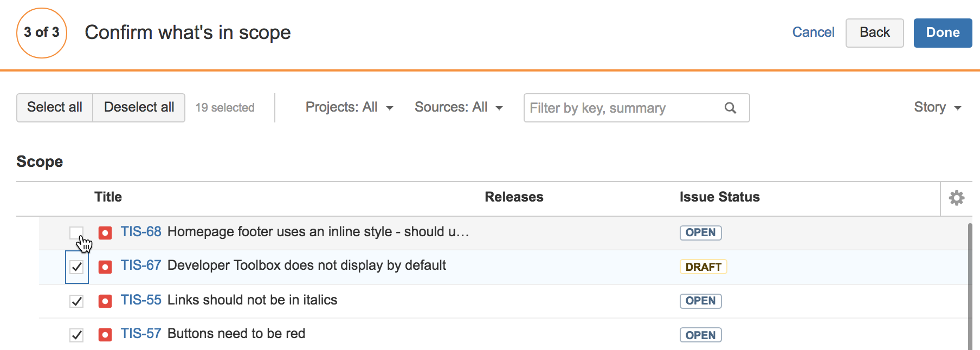Click the search magnifier icon in the filter box
Image resolution: width=980 pixels, height=350 pixels.
point(730,108)
